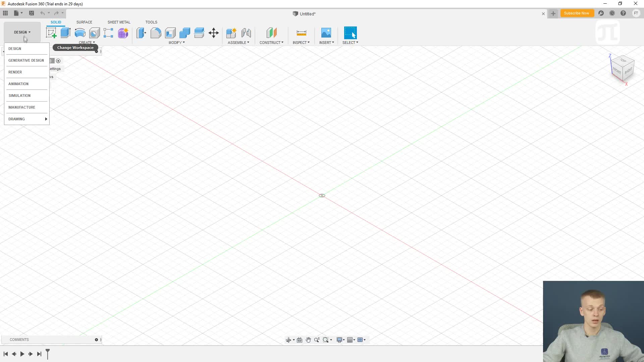Image resolution: width=644 pixels, height=362 pixels.
Task: Select the Create Sketch tool
Action: (51, 33)
